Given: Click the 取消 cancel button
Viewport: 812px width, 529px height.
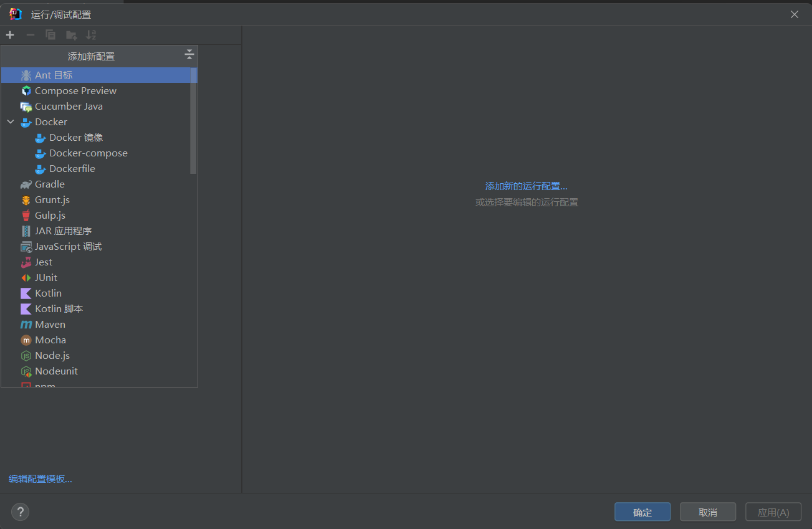Looking at the screenshot, I should tap(708, 512).
